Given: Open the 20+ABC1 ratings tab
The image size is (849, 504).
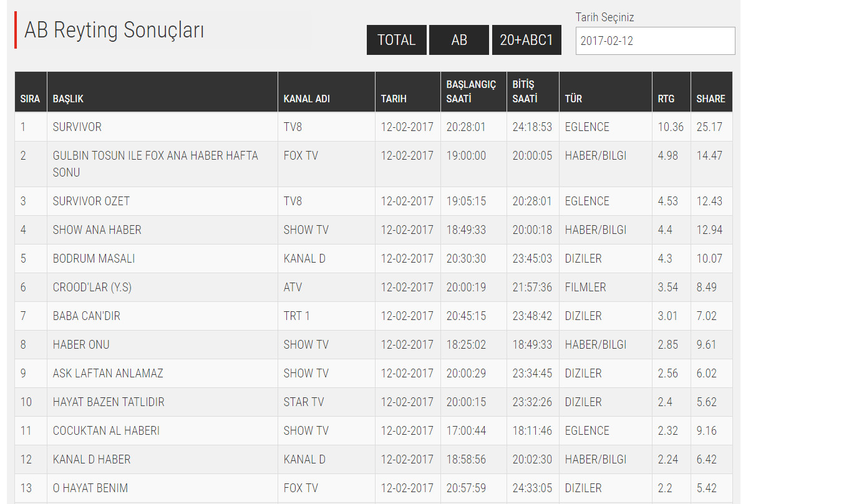Looking at the screenshot, I should coord(526,40).
